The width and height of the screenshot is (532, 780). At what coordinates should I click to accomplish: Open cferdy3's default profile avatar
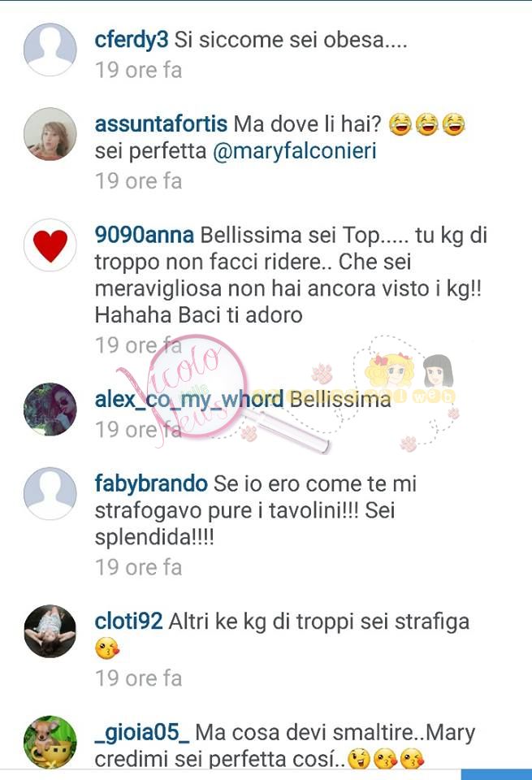tap(50, 50)
